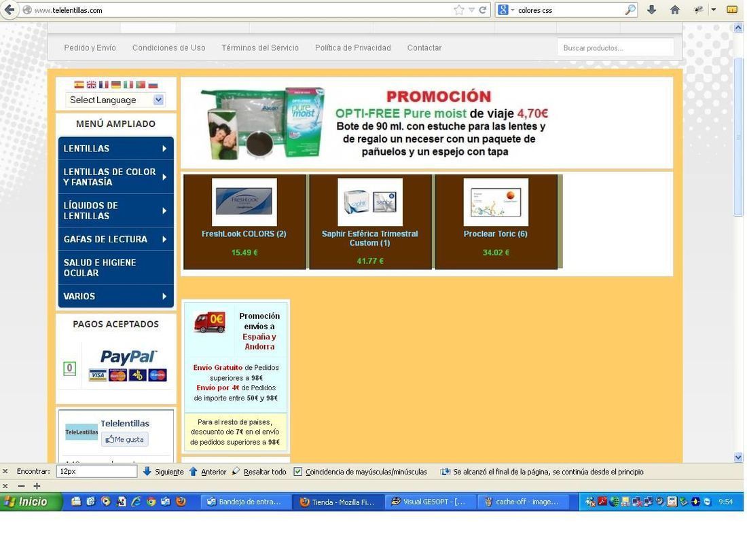
Task: Click the browser back arrow button
Action: pos(9,10)
